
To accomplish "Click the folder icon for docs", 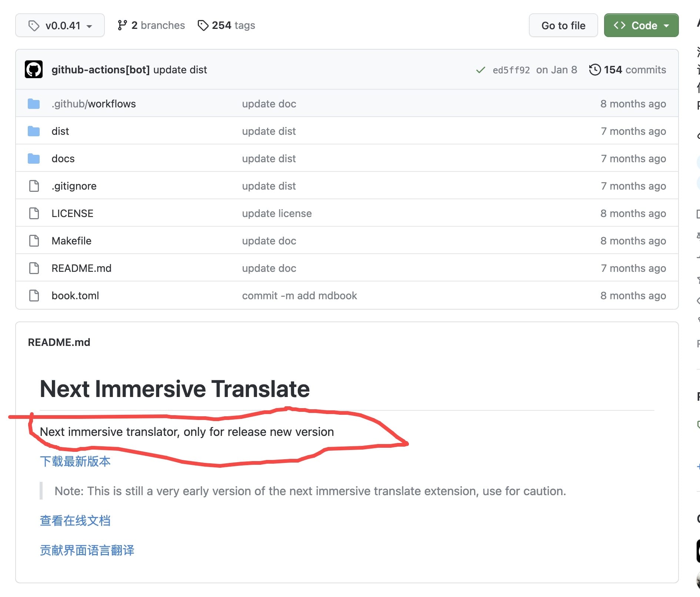I will (34, 159).
